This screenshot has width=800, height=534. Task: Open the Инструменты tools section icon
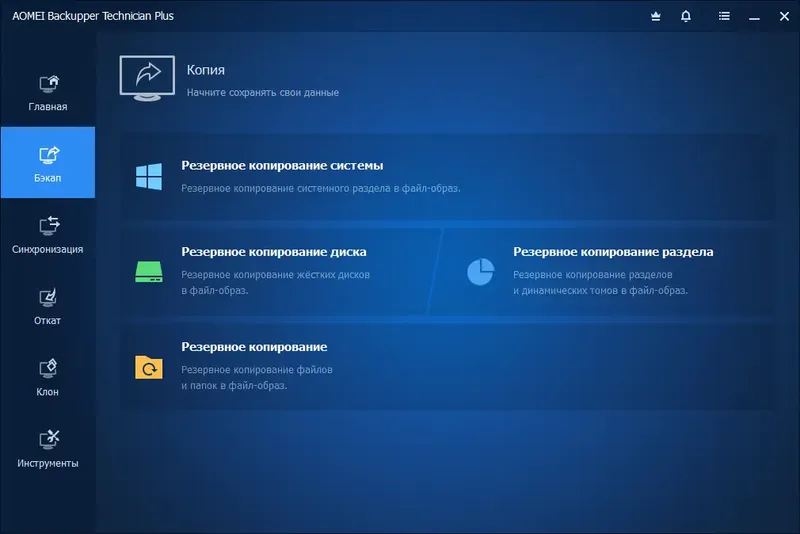pyautogui.click(x=49, y=440)
